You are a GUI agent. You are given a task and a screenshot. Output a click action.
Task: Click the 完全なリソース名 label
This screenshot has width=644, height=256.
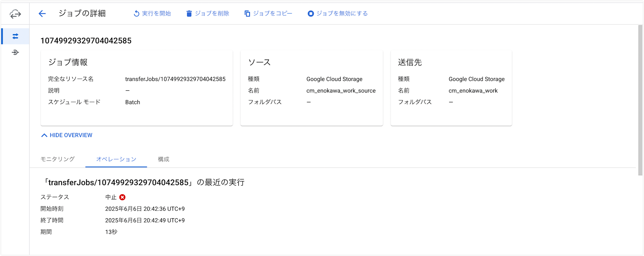(71, 79)
